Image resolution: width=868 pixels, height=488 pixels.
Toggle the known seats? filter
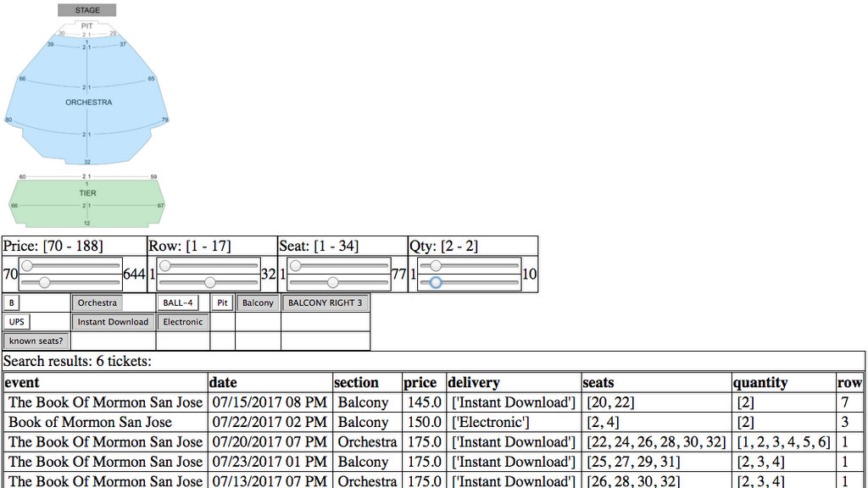coord(36,341)
